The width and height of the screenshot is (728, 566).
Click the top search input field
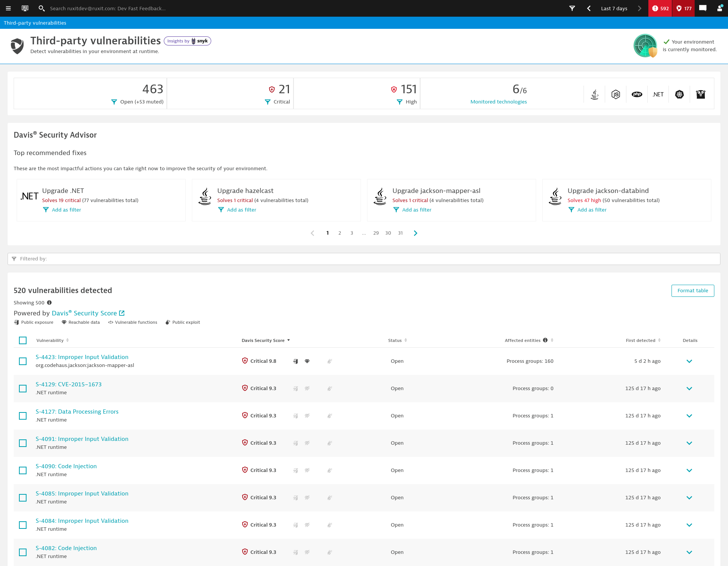108,8
